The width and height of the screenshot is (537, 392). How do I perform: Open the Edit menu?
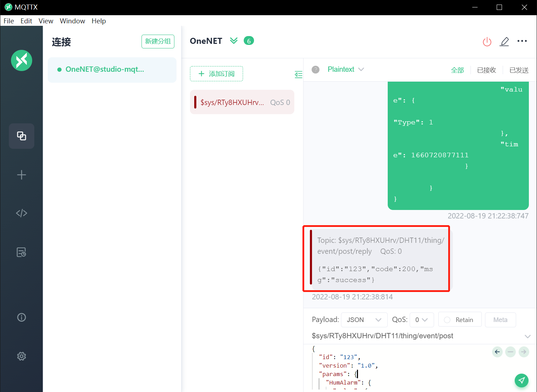point(26,21)
